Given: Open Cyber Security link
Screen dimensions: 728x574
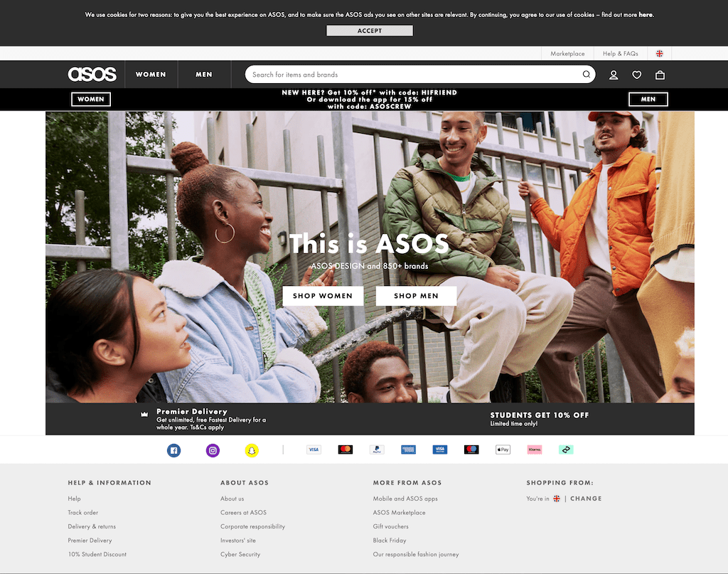Looking at the screenshot, I should pyautogui.click(x=240, y=554).
